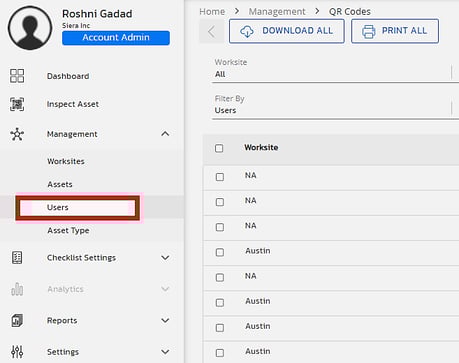Toggle the select-all checkbox beside Worksite header

(219, 148)
